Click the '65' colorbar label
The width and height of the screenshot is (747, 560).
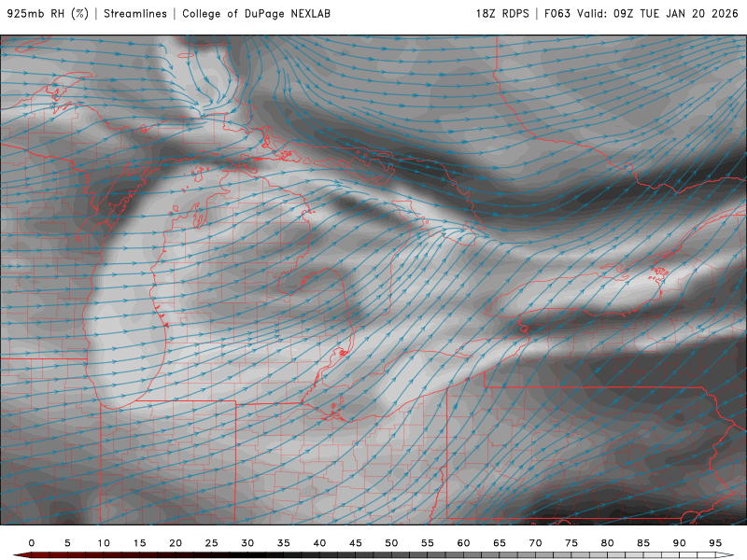click(500, 543)
